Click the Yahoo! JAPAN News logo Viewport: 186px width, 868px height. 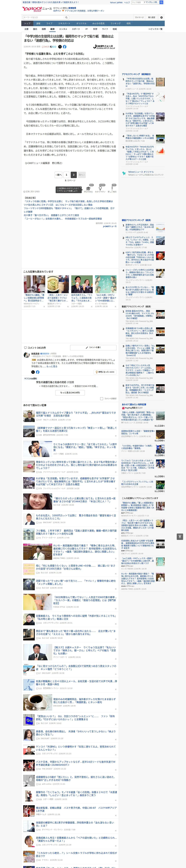pos(37,9)
